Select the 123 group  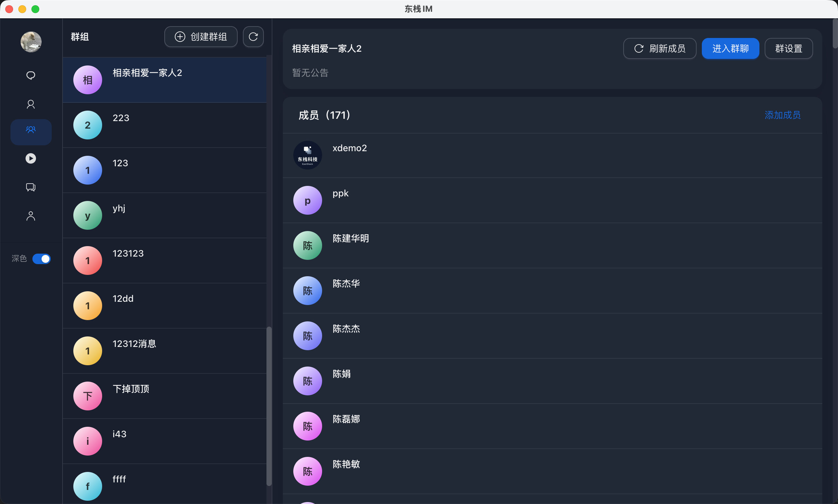[164, 170]
